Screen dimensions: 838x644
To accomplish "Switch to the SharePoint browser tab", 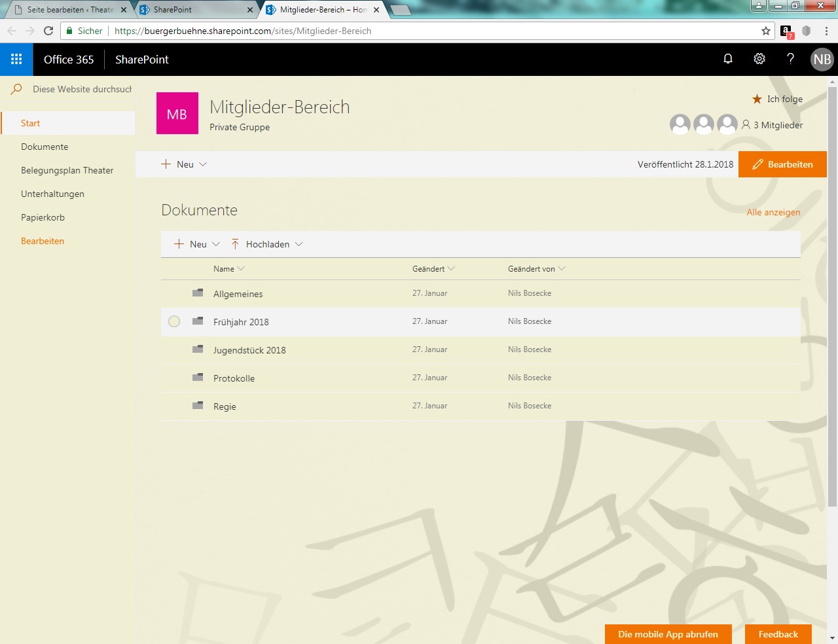I will point(194,10).
